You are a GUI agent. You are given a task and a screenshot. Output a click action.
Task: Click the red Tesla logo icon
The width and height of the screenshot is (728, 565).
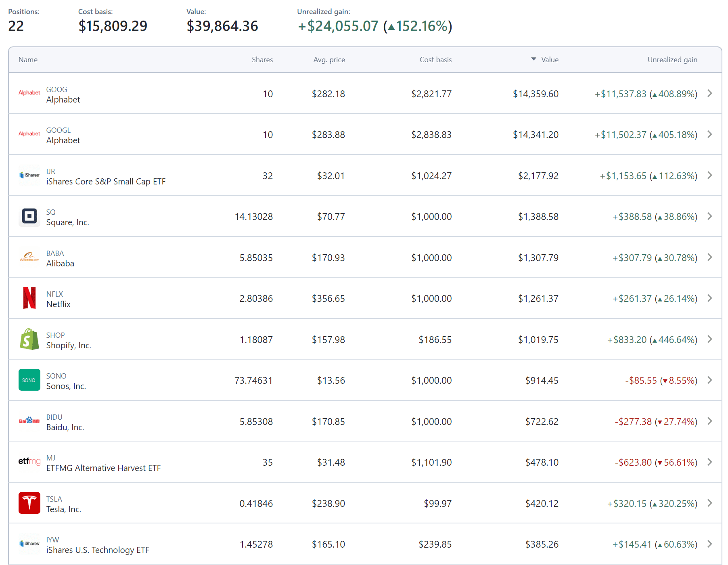point(29,503)
